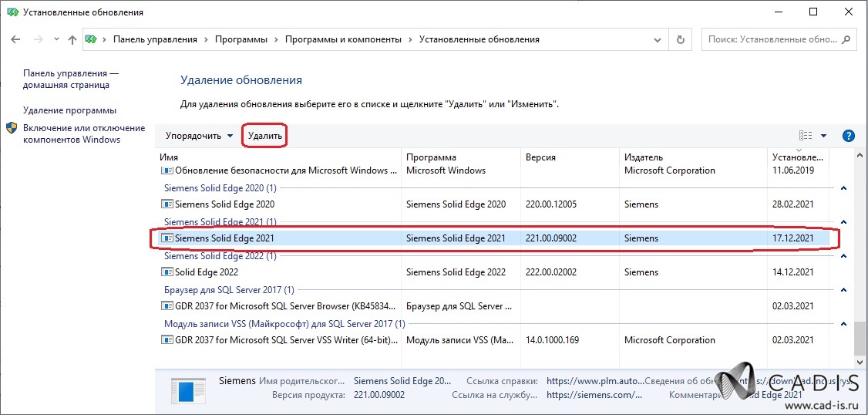Viewport: 868px width, 415px height.
Task: Open 'Панель управления' breadcrumb
Action: pos(155,39)
